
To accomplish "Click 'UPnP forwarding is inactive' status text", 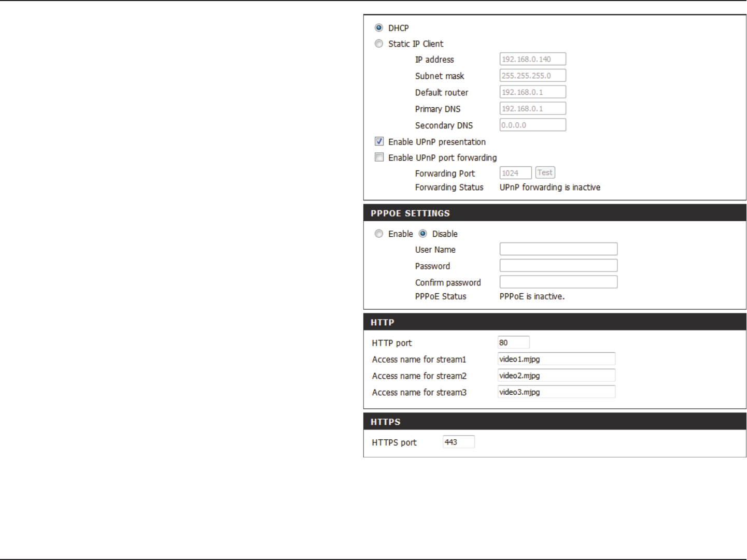I will [550, 188].
